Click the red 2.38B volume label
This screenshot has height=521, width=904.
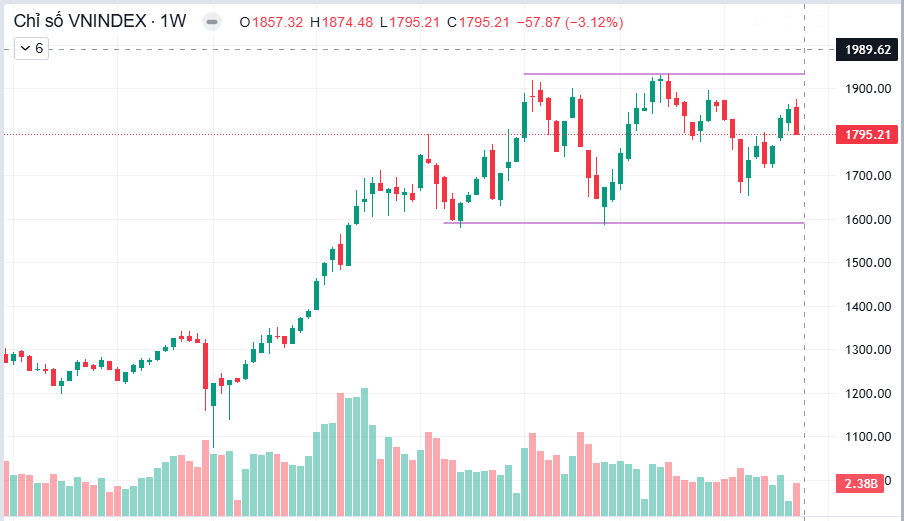click(860, 483)
